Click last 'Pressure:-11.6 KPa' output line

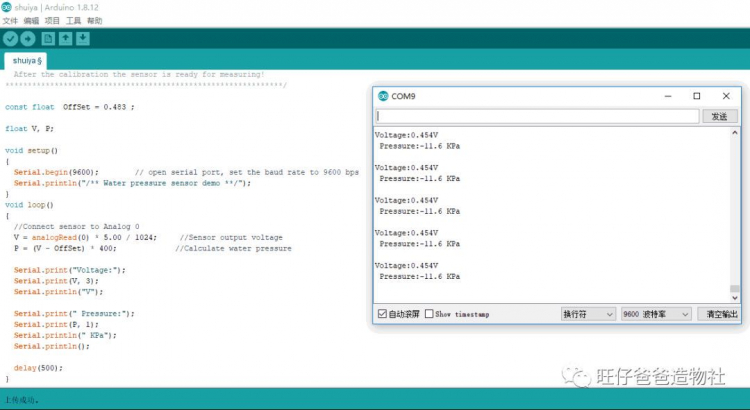coord(419,276)
